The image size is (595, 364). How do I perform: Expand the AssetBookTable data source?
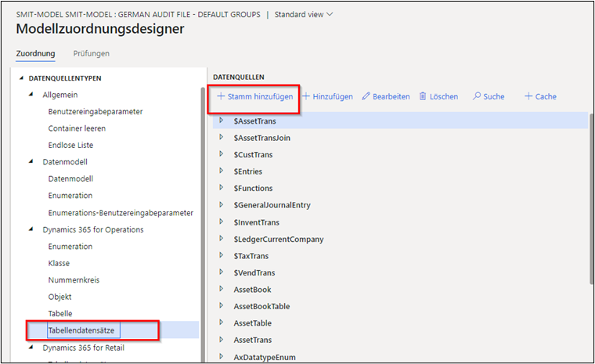[222, 306]
